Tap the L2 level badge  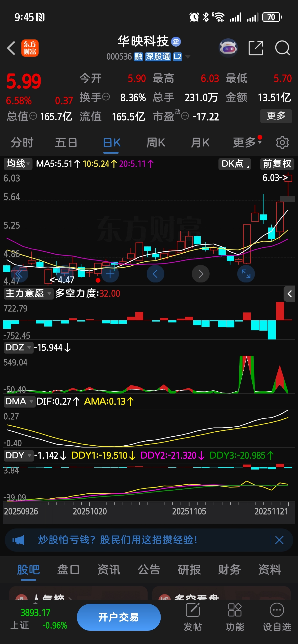pos(178,57)
